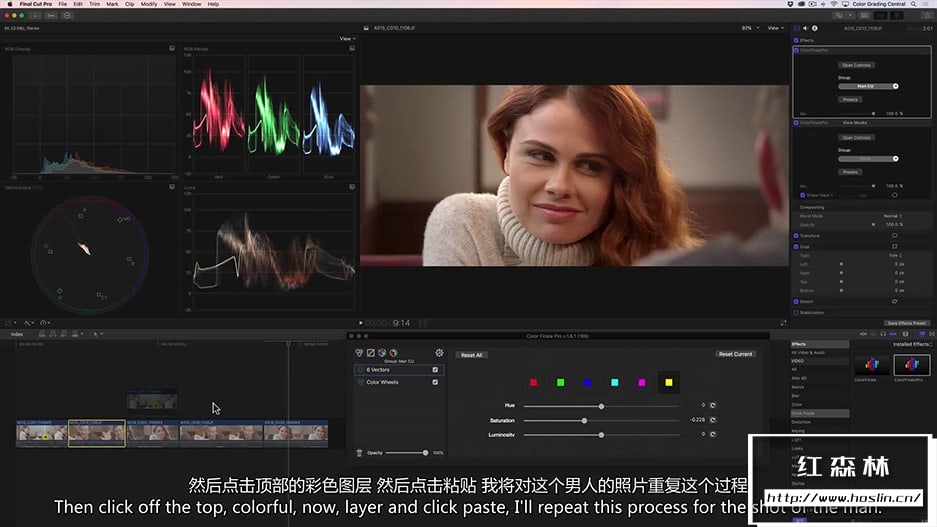The height and width of the screenshot is (527, 937).
Task: Open the timeline Index
Action: pos(17,335)
